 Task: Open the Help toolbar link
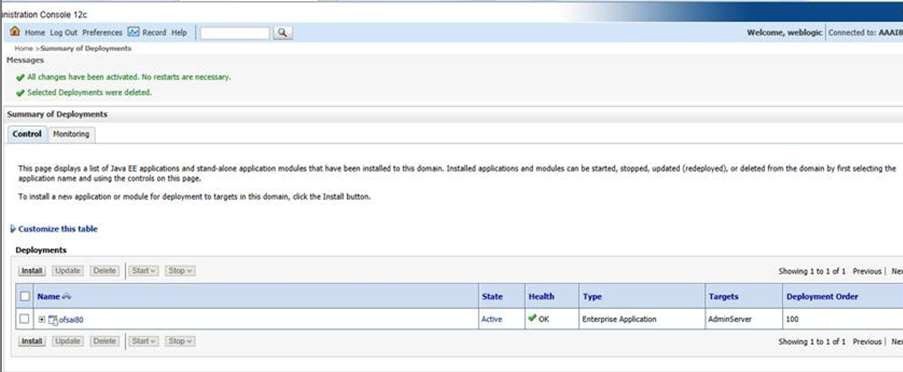coord(179,33)
